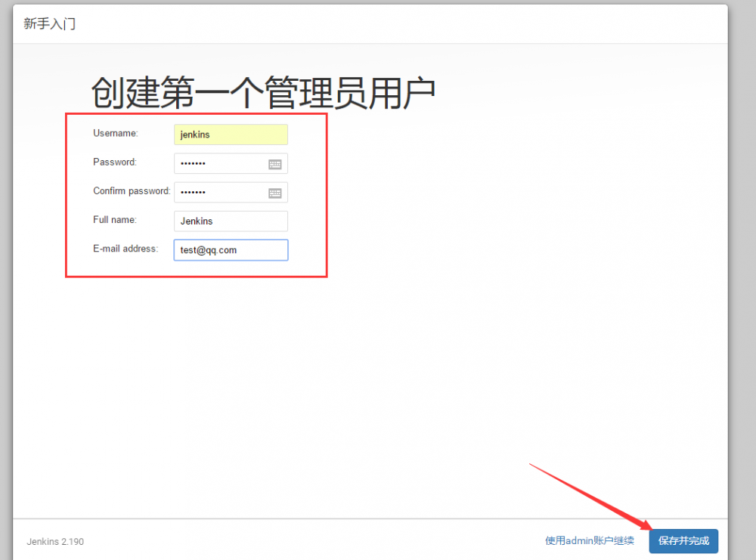Click the 新手入门 header title
Screen dimensions: 756x560
[49, 23]
